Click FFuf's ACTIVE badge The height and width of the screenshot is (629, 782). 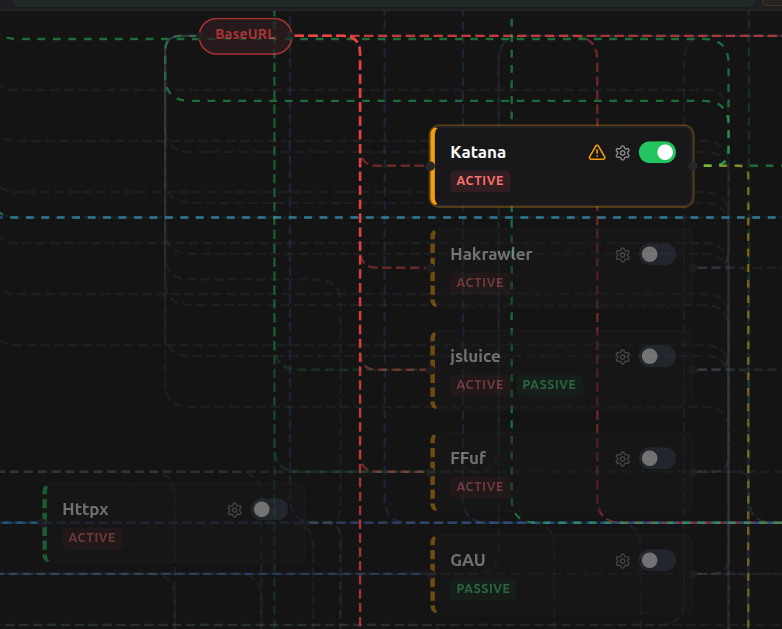click(480, 487)
